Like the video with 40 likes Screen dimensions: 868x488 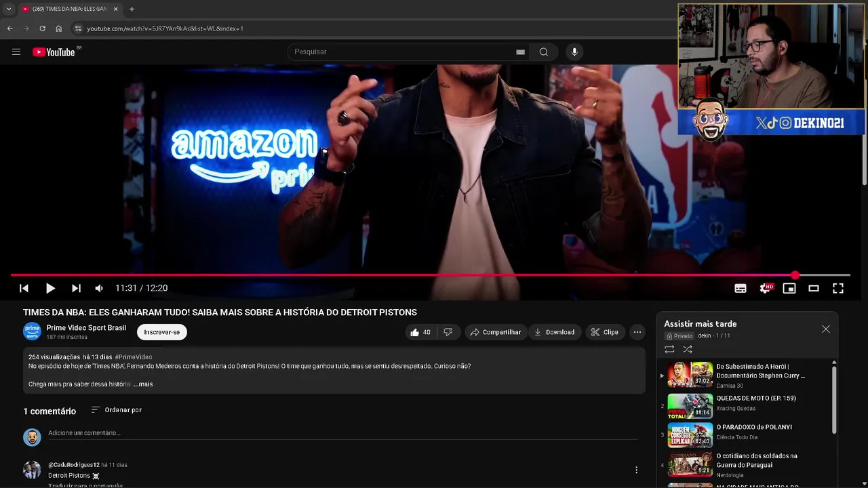coord(420,332)
